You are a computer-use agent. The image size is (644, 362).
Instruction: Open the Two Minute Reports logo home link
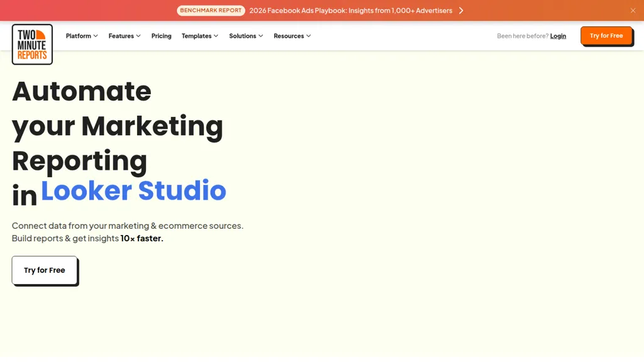click(x=32, y=45)
